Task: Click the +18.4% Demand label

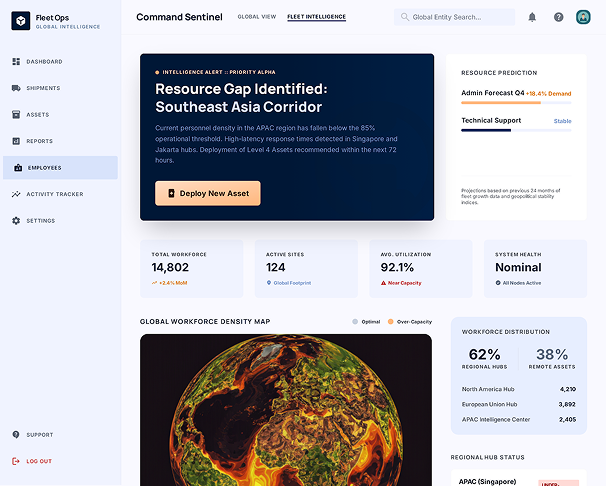Action: [549, 94]
